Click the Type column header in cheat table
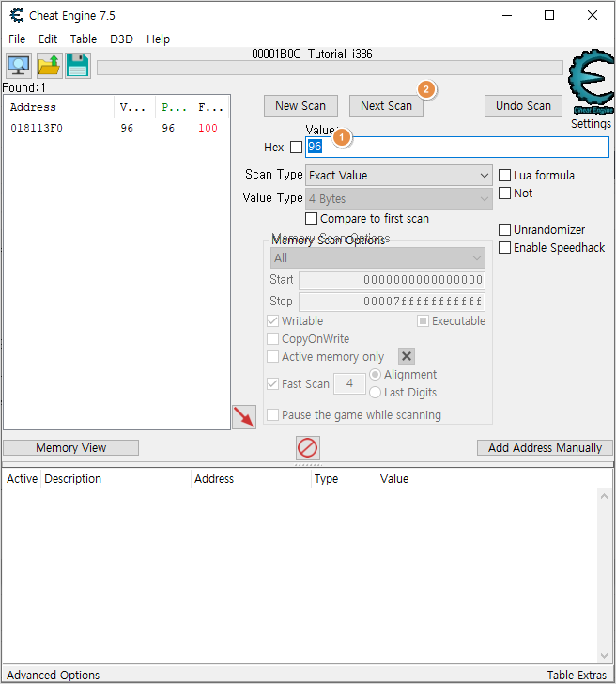This screenshot has width=616, height=684. click(344, 479)
